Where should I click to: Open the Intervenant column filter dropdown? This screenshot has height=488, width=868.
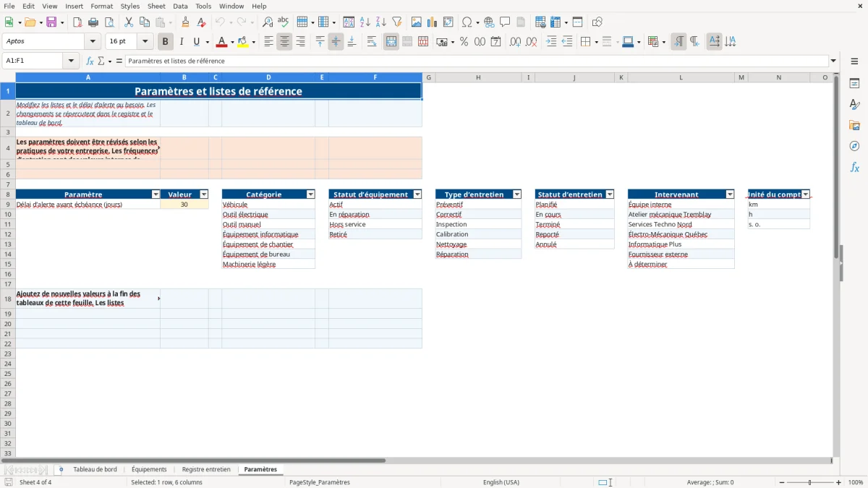(x=730, y=194)
